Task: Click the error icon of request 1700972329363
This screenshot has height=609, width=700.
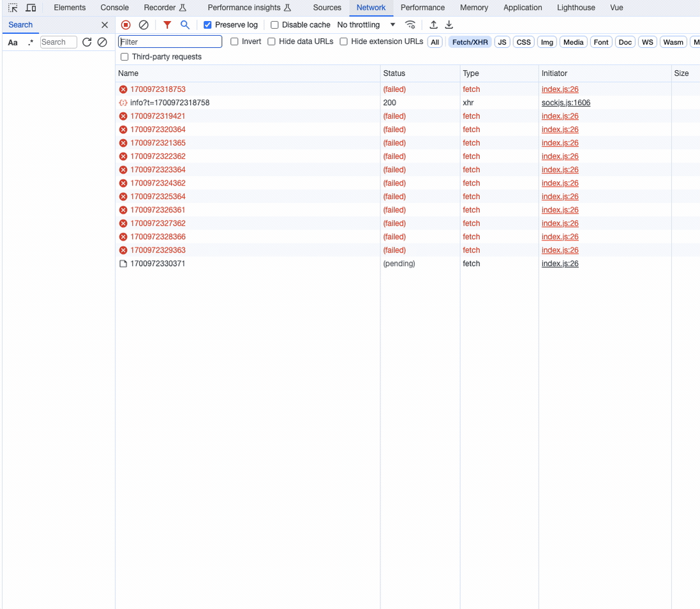Action: pyautogui.click(x=123, y=250)
